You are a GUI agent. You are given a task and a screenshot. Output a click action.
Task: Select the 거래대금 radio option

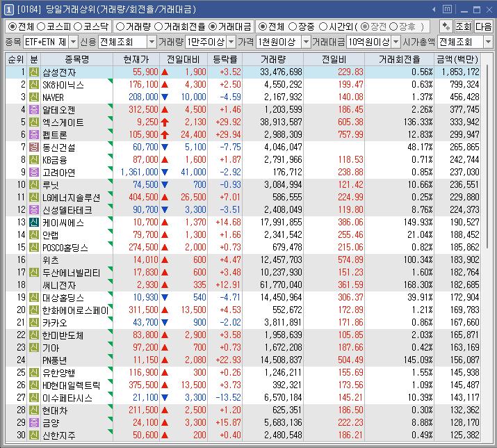(x=213, y=26)
